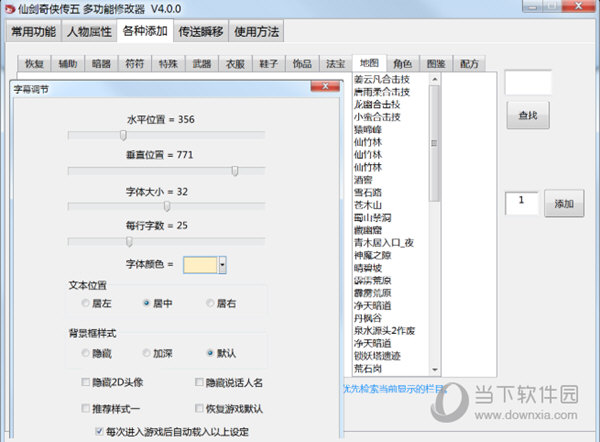
Task: Select the 居右 text position radio
Action: pos(210,303)
